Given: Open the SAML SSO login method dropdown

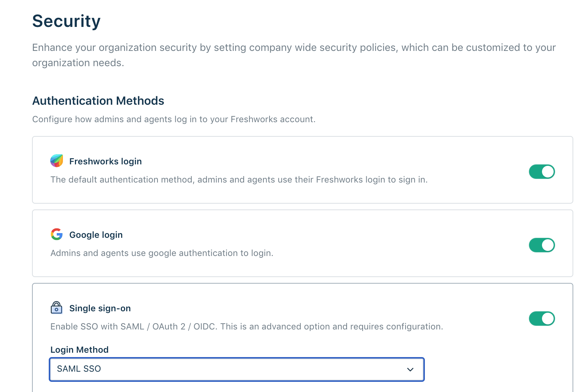Looking at the screenshot, I should pyautogui.click(x=236, y=369).
